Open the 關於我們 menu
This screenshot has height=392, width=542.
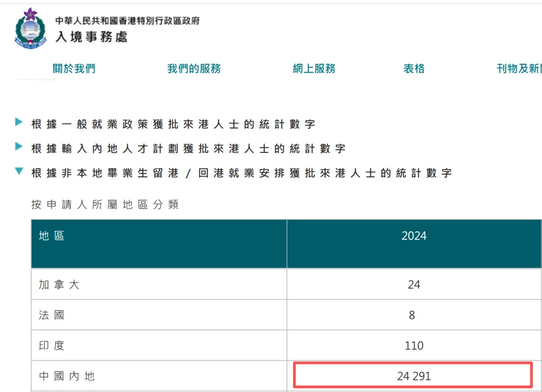[73, 69]
